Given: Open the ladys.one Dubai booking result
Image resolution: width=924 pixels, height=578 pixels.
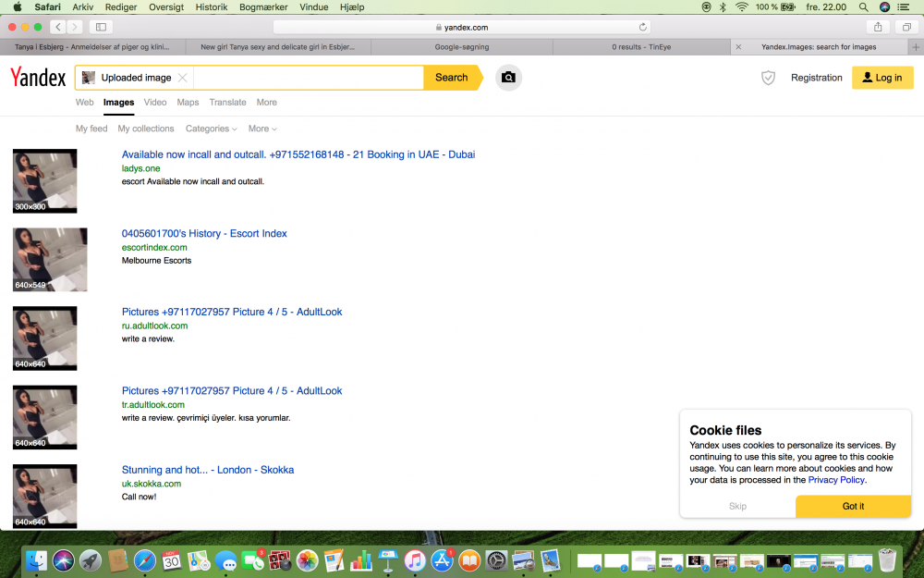Looking at the screenshot, I should (x=298, y=154).
